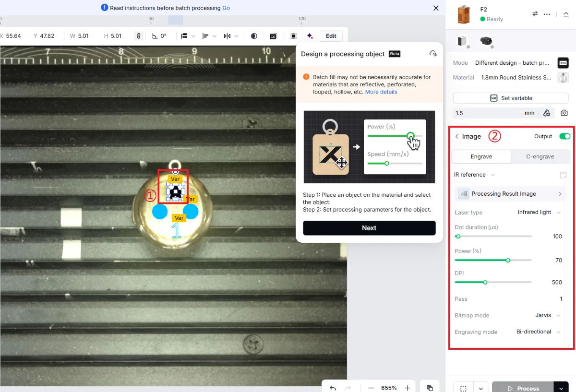Open the align options dropdown arrow
Viewport: 576px width, 392px height.
[x=215, y=36]
